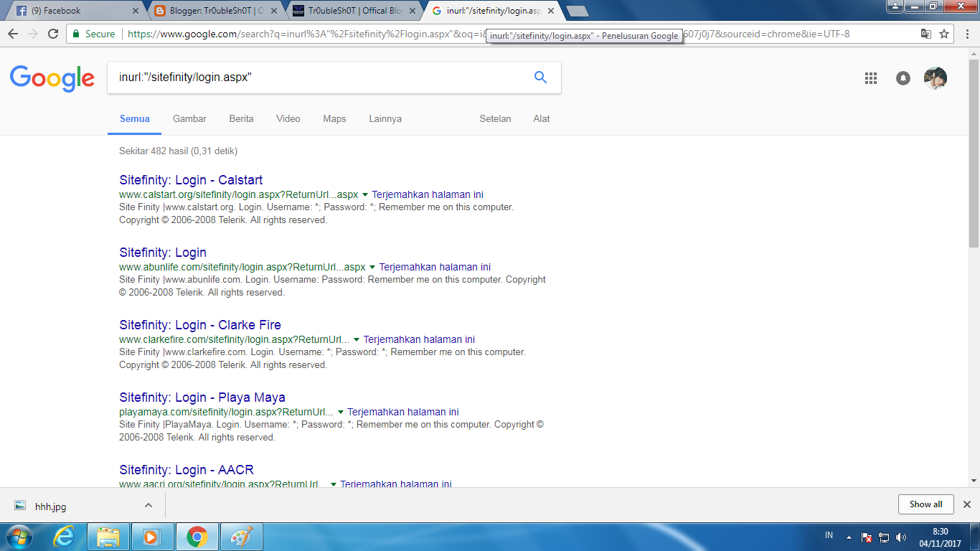
Task: Click Show all downloads button
Action: pos(925,504)
